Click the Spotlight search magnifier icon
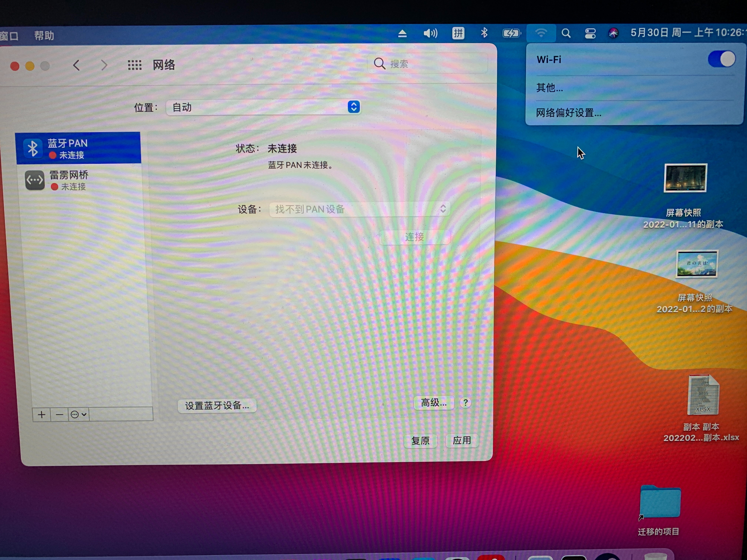This screenshot has width=747, height=560. tap(566, 33)
